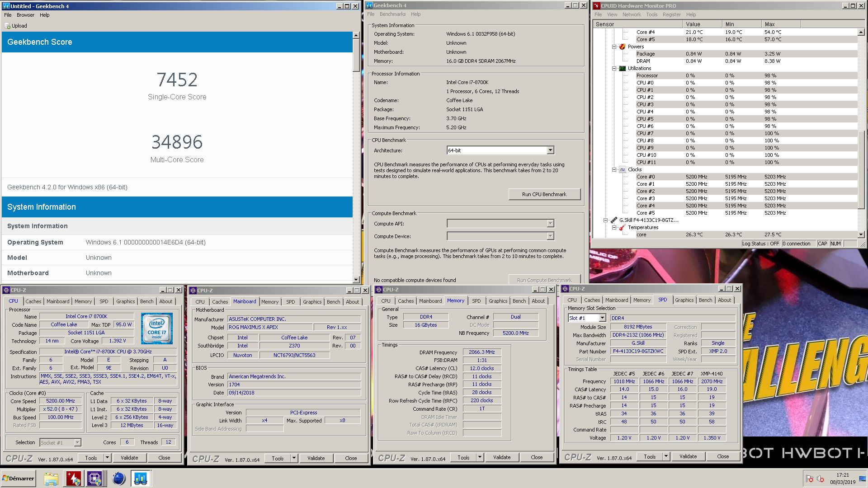Click the Untitled Geekbench 4 title bar icon
This screenshot has height=488, width=868.
[6, 6]
